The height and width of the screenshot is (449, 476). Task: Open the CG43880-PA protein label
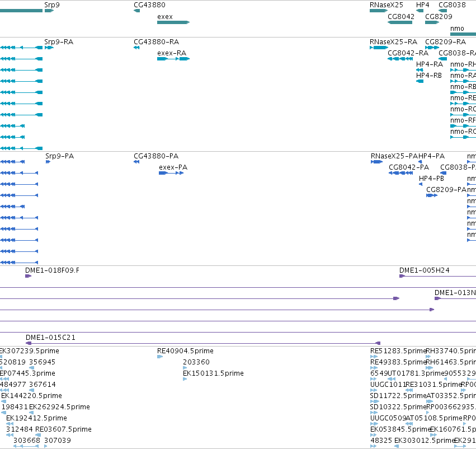tap(156, 156)
